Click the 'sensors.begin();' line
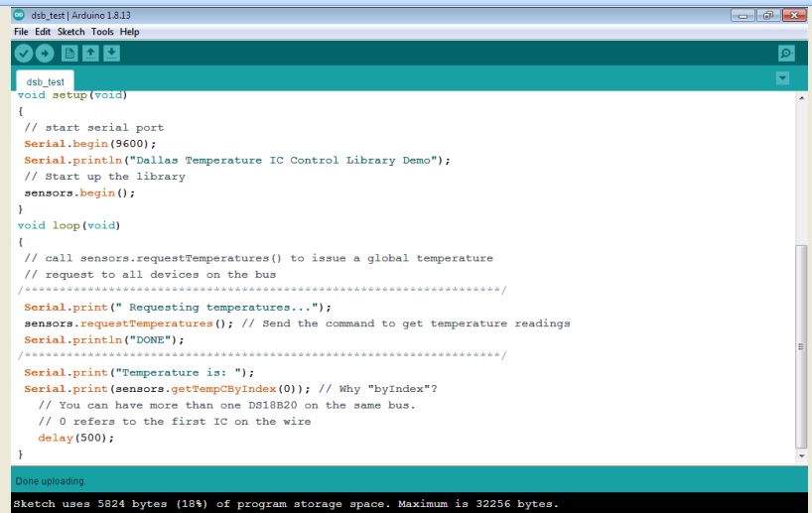 click(x=79, y=193)
